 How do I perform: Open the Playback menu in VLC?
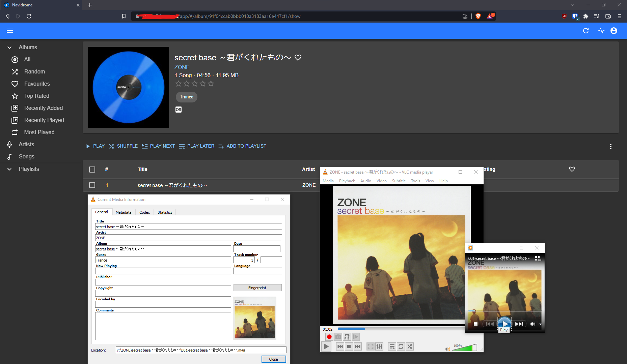point(347,181)
